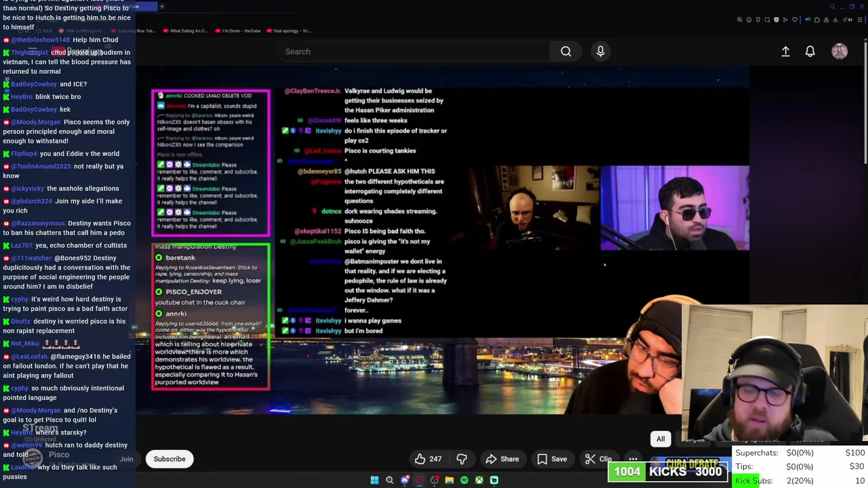Image resolution: width=868 pixels, height=488 pixels.
Task: Open the account avatar menu
Action: pos(840,52)
